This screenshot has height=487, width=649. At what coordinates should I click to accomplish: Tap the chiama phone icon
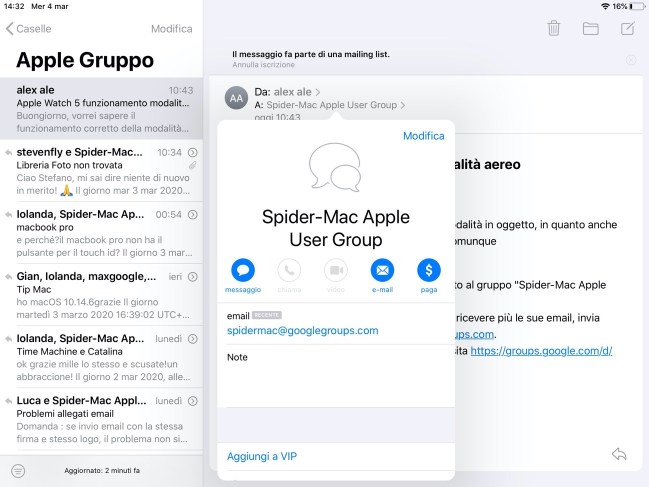pyautogui.click(x=289, y=270)
